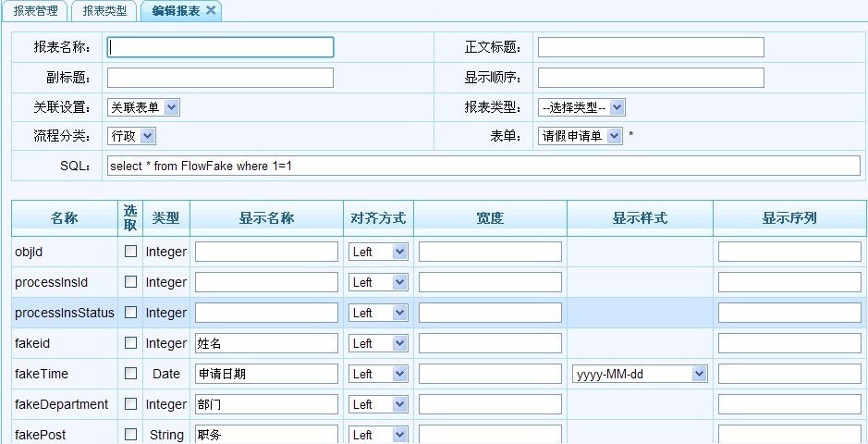Click the 报表名称 input field
This screenshot has height=444, width=868.
click(x=220, y=47)
